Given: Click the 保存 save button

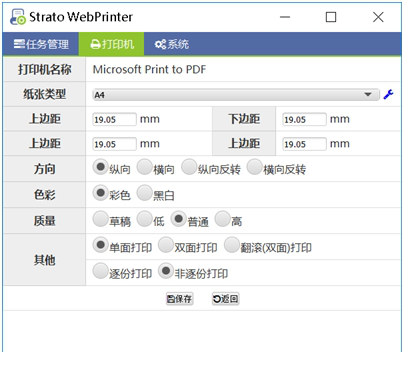Looking at the screenshot, I should tap(180, 299).
